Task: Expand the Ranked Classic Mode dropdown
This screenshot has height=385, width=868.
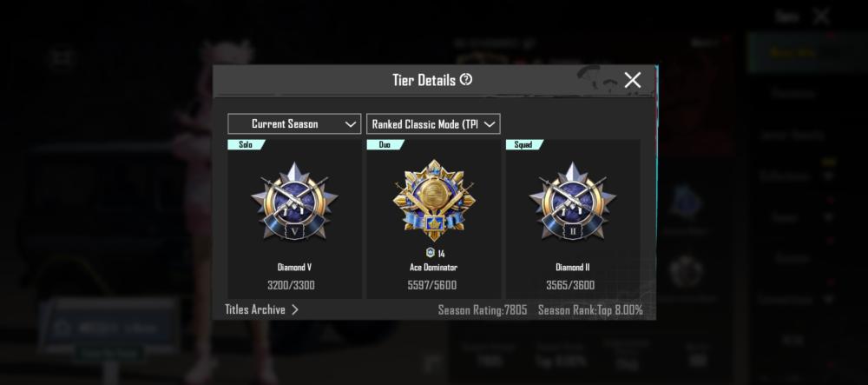Action: pos(433,124)
